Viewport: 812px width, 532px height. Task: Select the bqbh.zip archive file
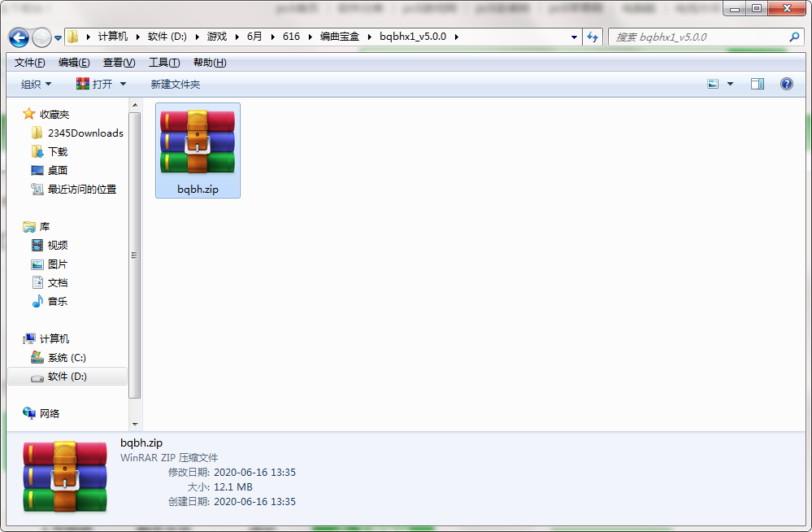(198, 150)
